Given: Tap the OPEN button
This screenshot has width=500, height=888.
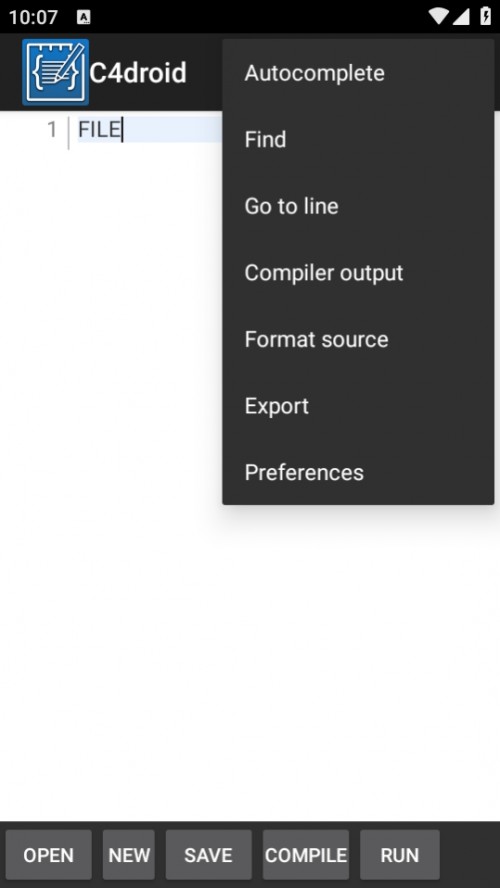Looking at the screenshot, I should 49,855.
